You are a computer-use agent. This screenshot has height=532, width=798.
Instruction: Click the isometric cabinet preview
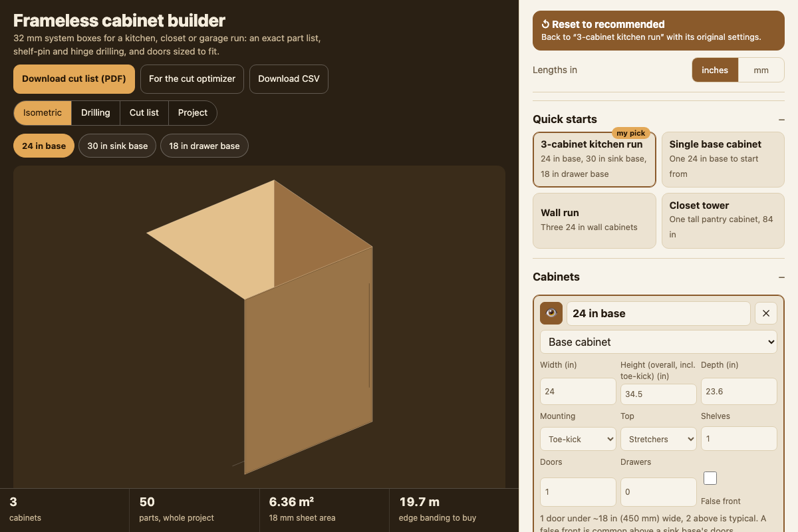tap(259, 327)
